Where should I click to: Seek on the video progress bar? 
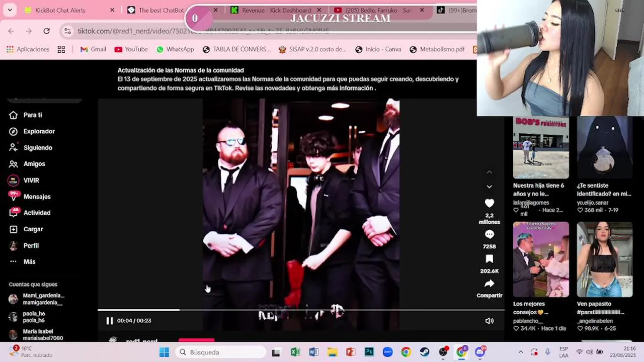pyautogui.click(x=301, y=310)
